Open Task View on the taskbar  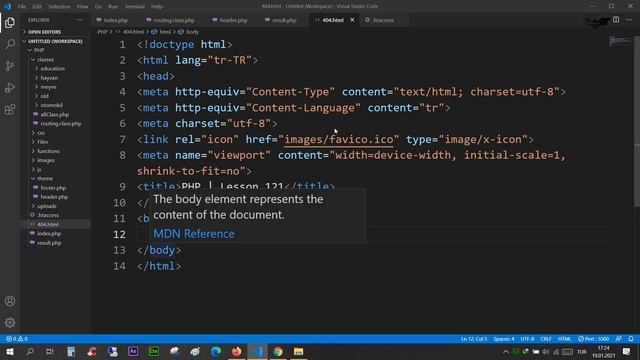click(50, 351)
